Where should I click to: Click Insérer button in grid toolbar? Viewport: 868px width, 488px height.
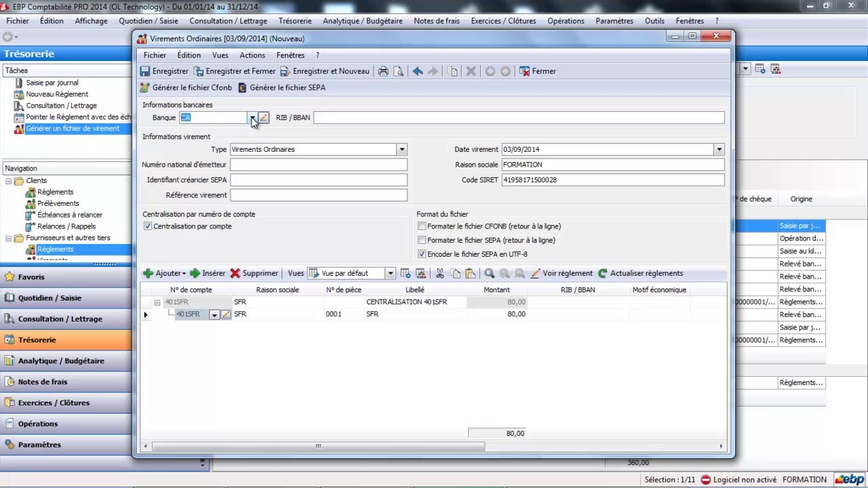tap(208, 273)
